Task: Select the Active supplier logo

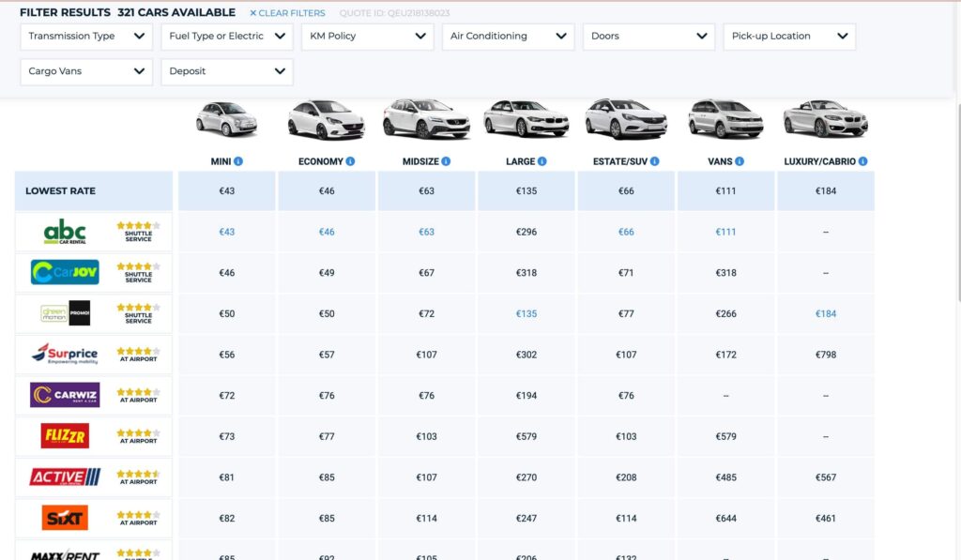Action: [x=65, y=477]
